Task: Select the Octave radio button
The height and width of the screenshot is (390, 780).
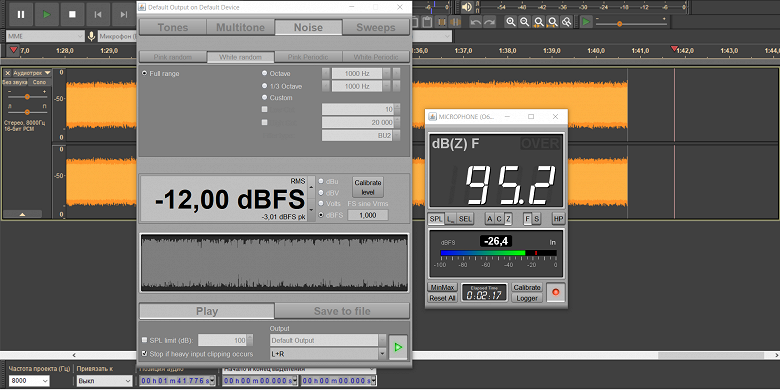Action: [x=265, y=73]
